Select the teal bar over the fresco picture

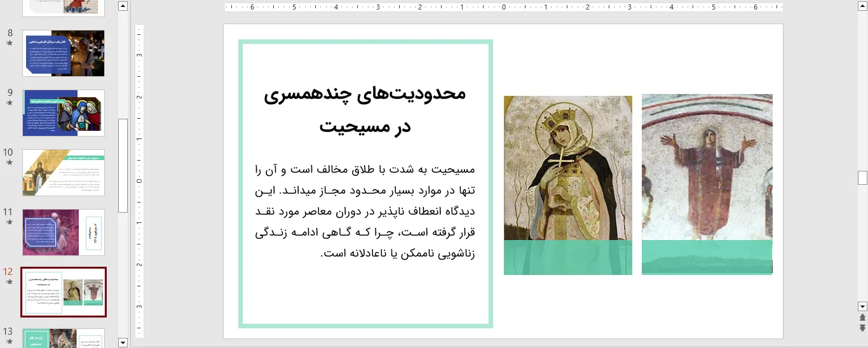click(707, 257)
